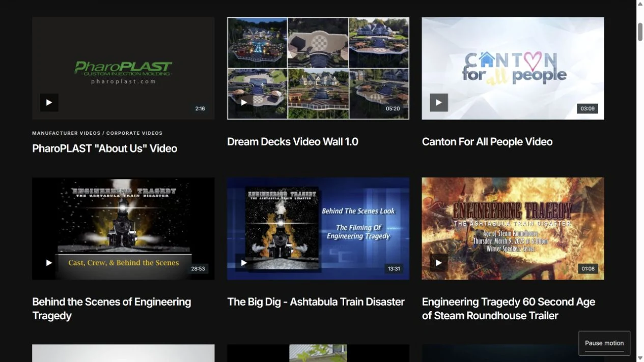Click the 28:53 duration badge
The width and height of the screenshot is (644, 362).
(x=198, y=268)
